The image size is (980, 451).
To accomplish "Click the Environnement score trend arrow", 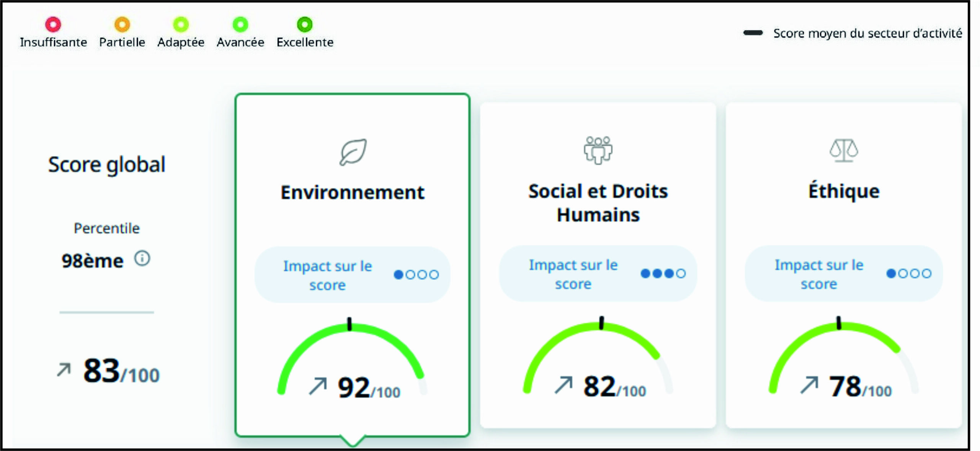I will point(318,386).
